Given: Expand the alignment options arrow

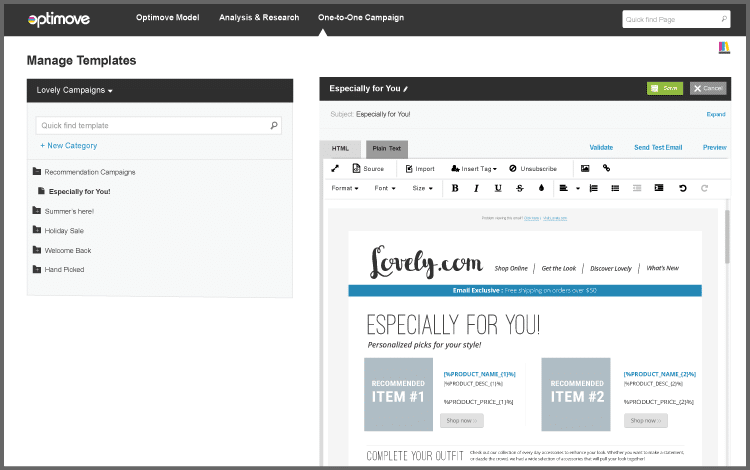Looking at the screenshot, I should click(578, 189).
